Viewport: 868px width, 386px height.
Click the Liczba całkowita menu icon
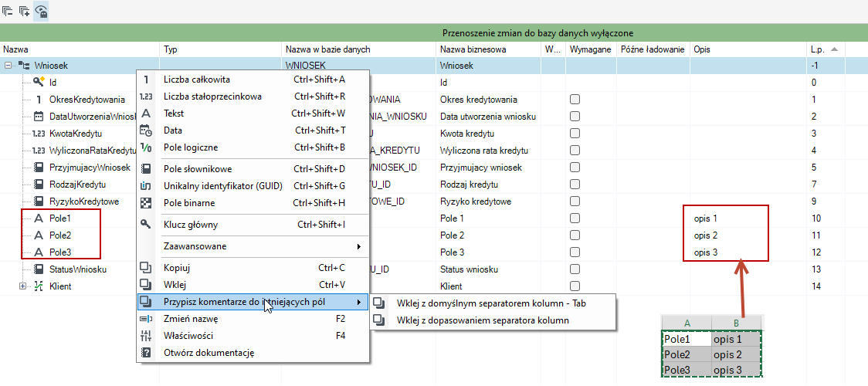146,79
